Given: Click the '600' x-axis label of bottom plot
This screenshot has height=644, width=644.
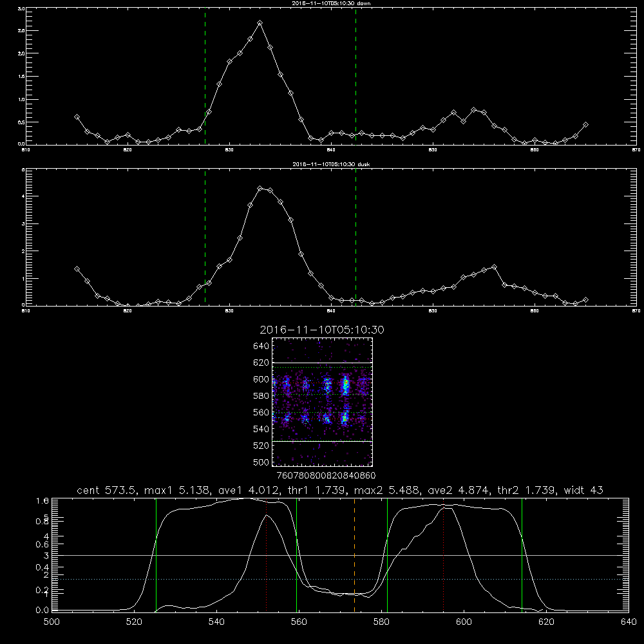Looking at the screenshot, I should pyautogui.click(x=464, y=622).
